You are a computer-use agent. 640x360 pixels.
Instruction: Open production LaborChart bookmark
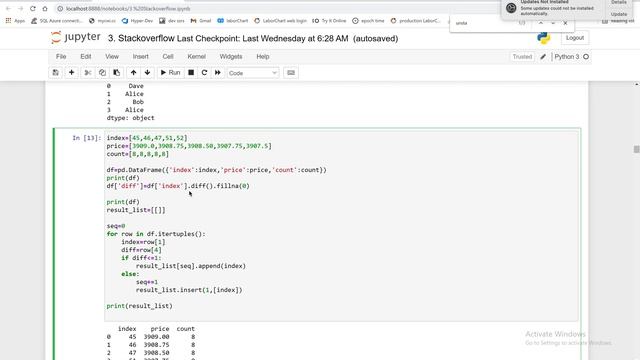(416, 21)
